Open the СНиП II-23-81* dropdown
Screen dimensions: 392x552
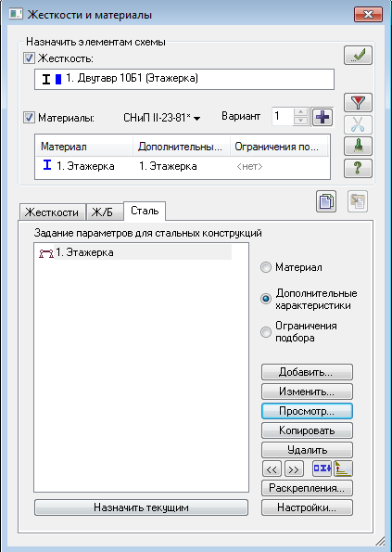162,118
